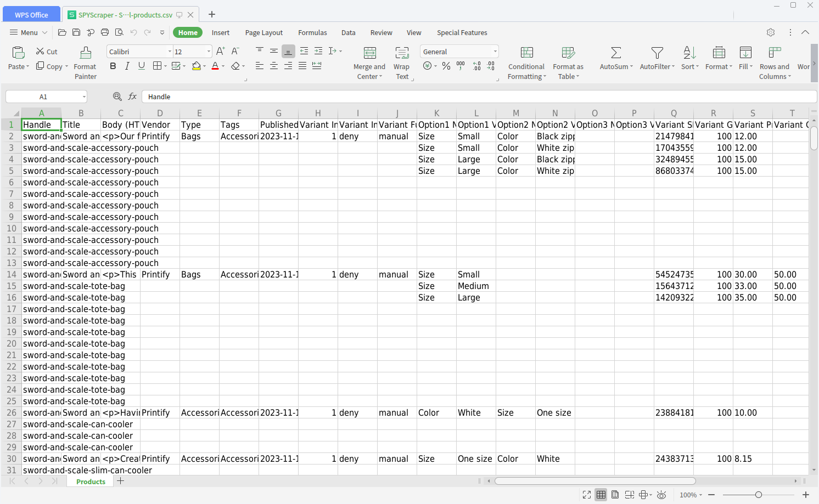Switch to the Formulas ribbon tab
Screen dimensions: 819x504
[312, 33]
